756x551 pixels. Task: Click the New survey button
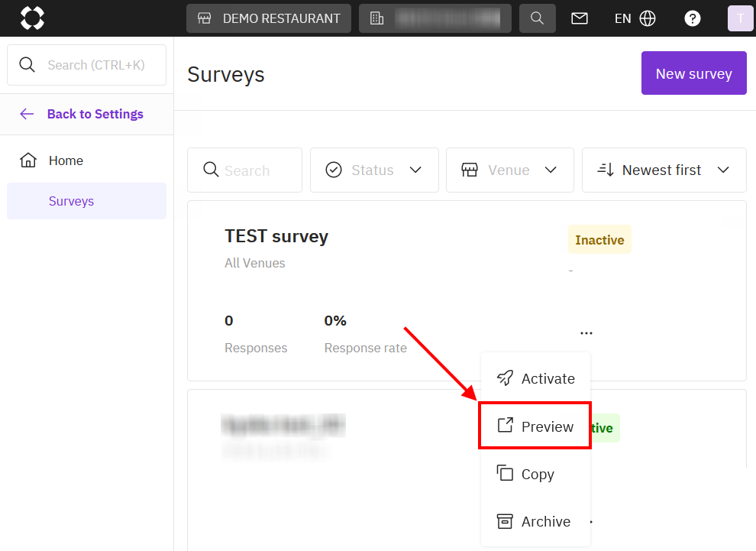[693, 73]
